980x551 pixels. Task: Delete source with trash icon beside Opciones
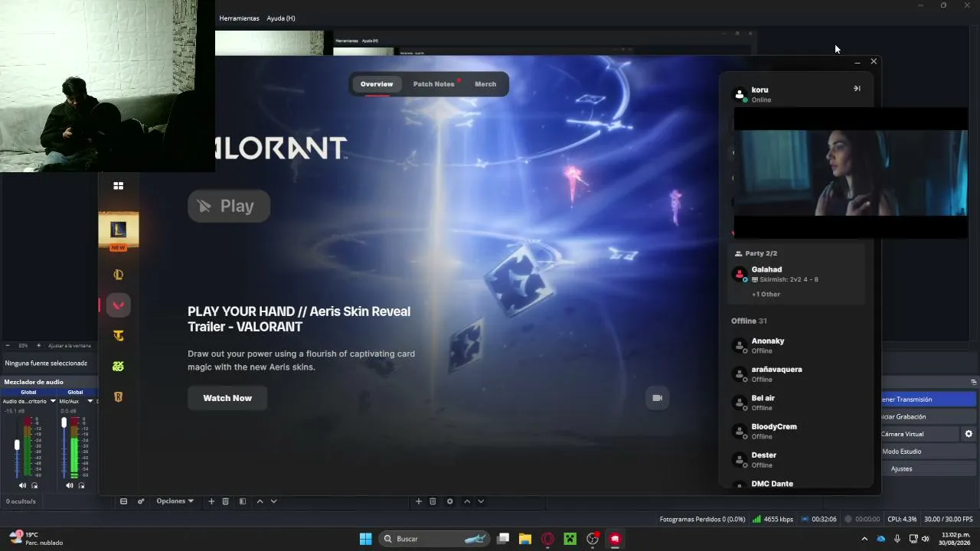(225, 501)
